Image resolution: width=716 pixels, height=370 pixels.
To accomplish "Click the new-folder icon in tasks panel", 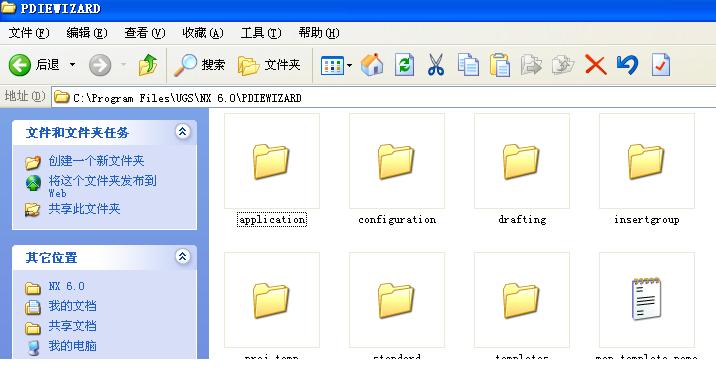I will tap(33, 162).
